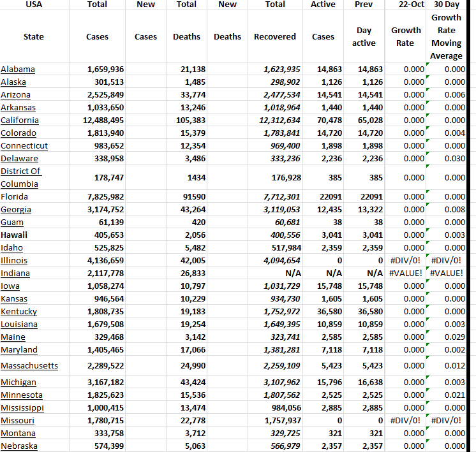Viewport: 476px width, 452px height.
Task: Click the Maine hyperlink
Action: [13, 337]
